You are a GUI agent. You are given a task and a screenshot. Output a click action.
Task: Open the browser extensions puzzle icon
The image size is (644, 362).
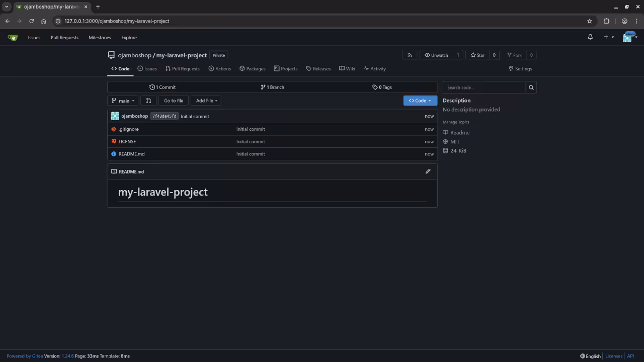(x=606, y=21)
